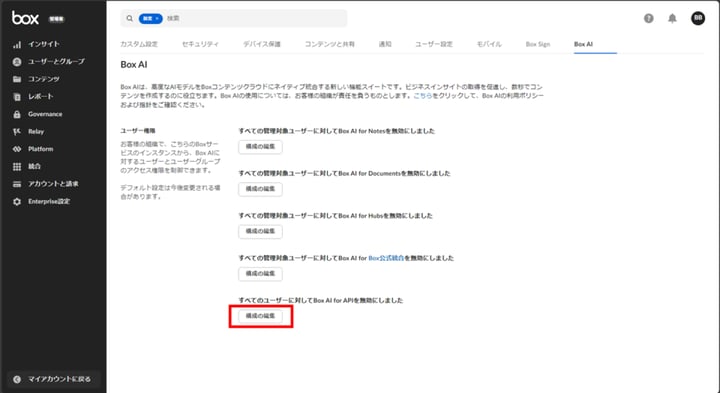Click the Box AI for API disabled status text
Screen dimensions: 720x393
point(321,300)
